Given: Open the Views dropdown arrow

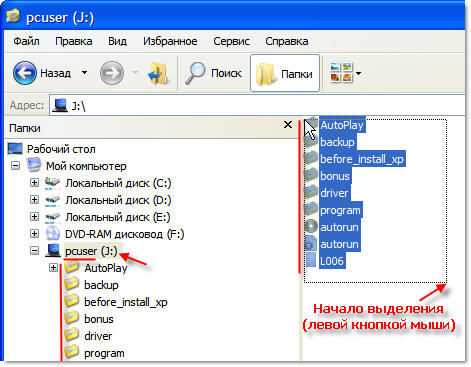Looking at the screenshot, I should point(358,73).
